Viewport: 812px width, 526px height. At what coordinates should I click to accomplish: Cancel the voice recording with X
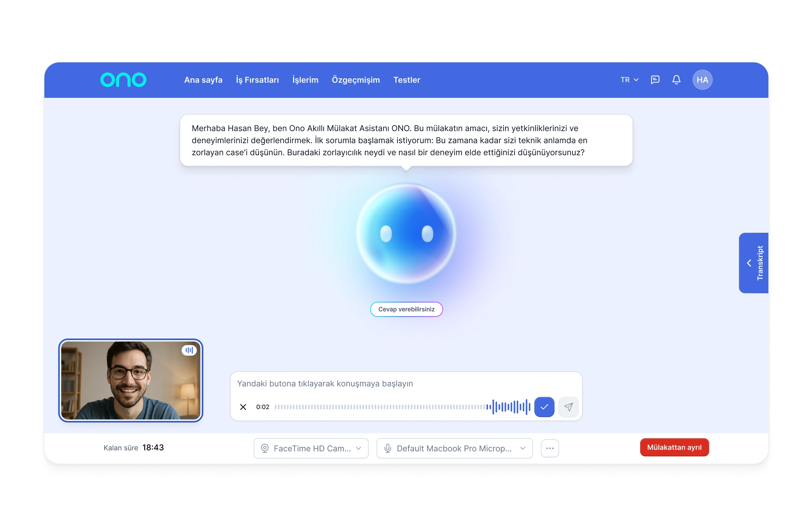[x=243, y=407]
